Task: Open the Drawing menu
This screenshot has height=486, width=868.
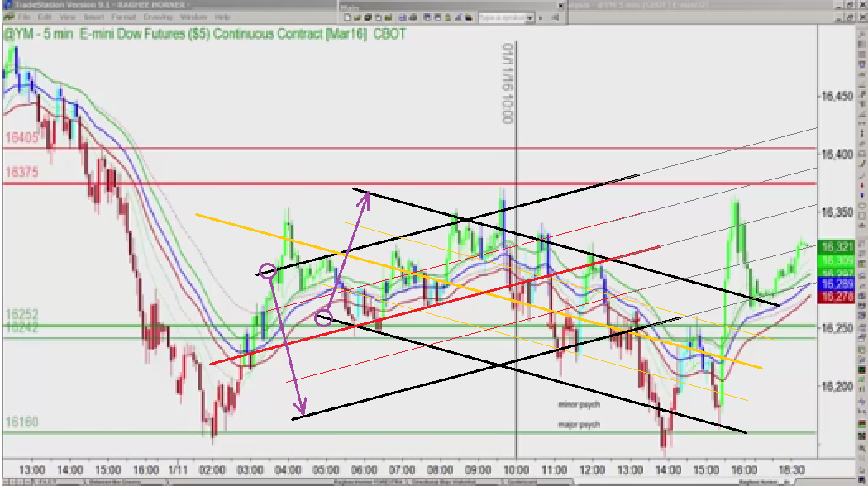Action: (x=158, y=17)
